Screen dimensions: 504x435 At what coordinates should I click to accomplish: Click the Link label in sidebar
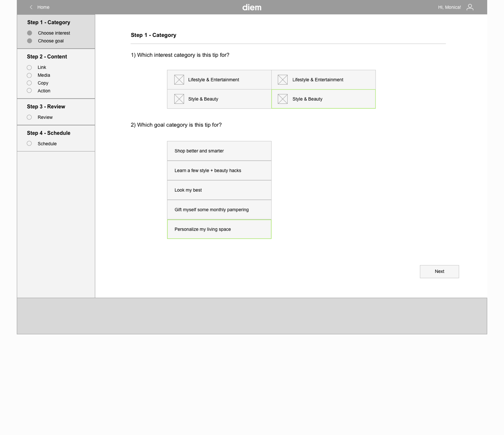coord(42,67)
